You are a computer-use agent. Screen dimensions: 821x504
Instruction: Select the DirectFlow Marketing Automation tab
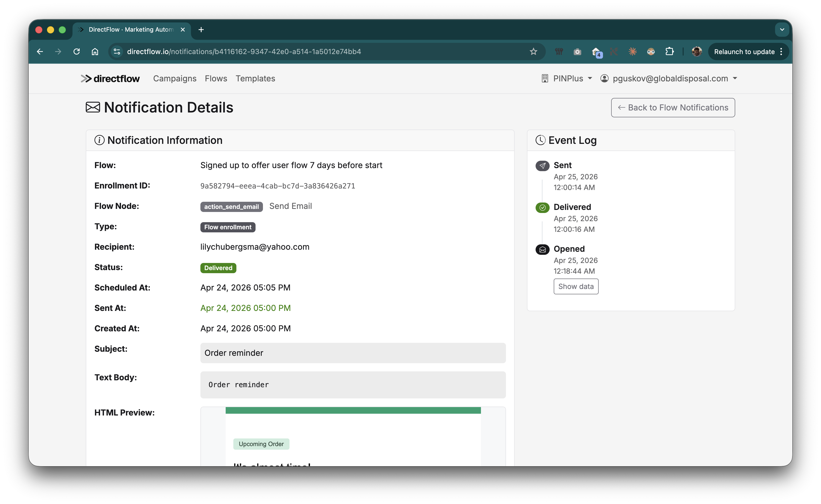tap(131, 30)
